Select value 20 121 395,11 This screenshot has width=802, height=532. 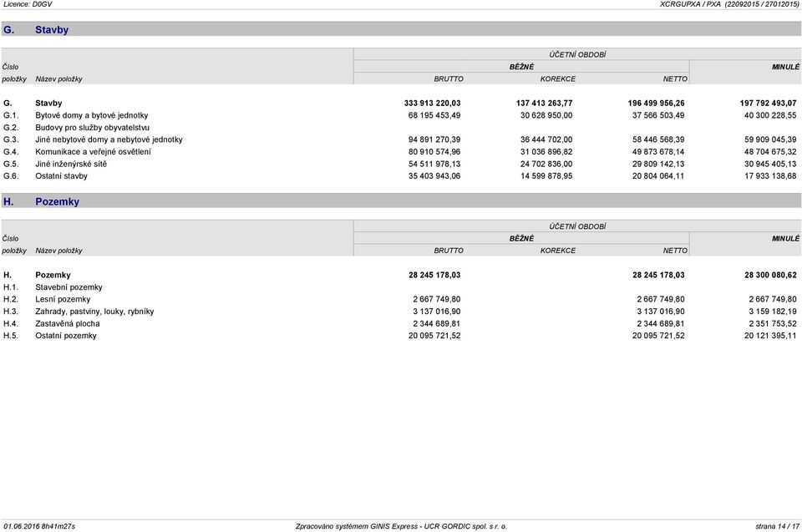[x=770, y=336]
